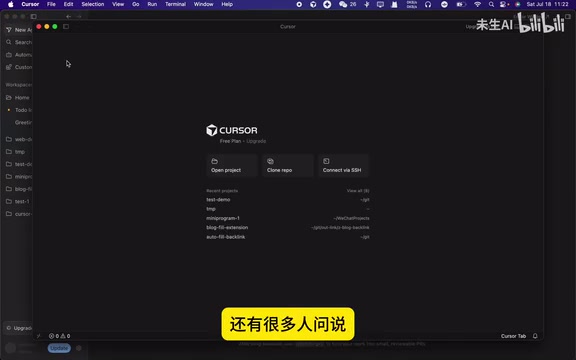576x360 pixels.
Task: Open the Apple menu
Action: click(x=11, y=4)
